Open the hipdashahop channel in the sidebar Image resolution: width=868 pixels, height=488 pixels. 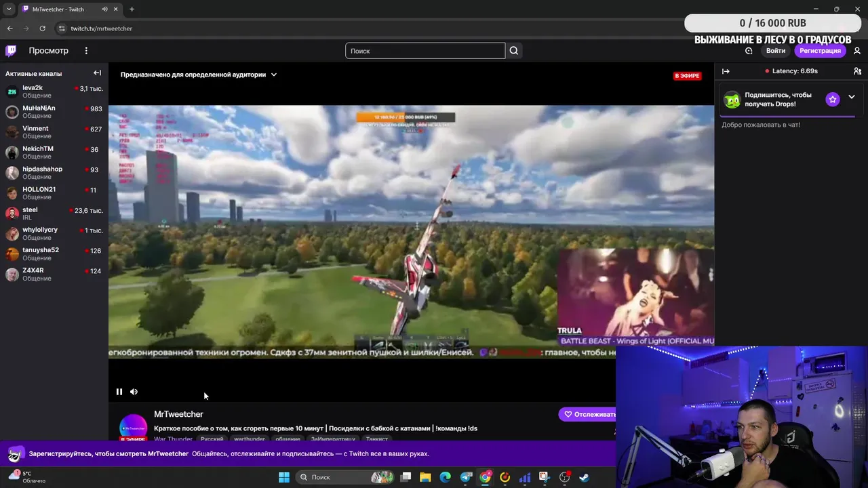point(54,173)
